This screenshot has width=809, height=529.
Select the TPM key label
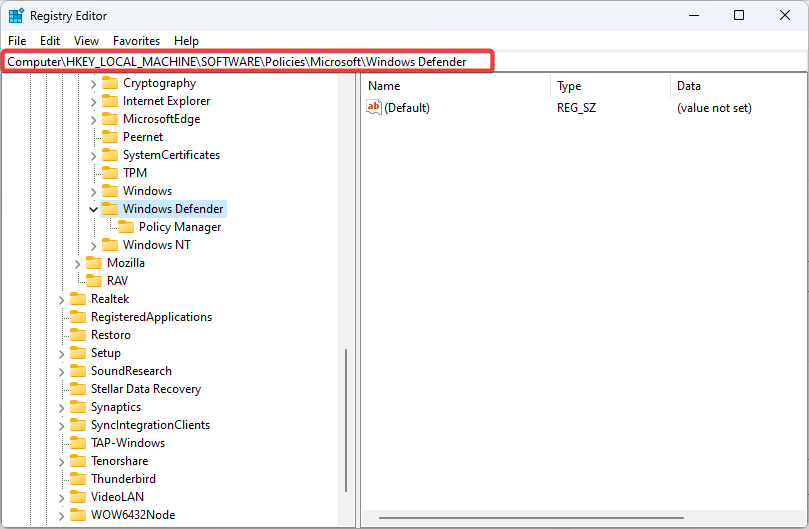(135, 172)
